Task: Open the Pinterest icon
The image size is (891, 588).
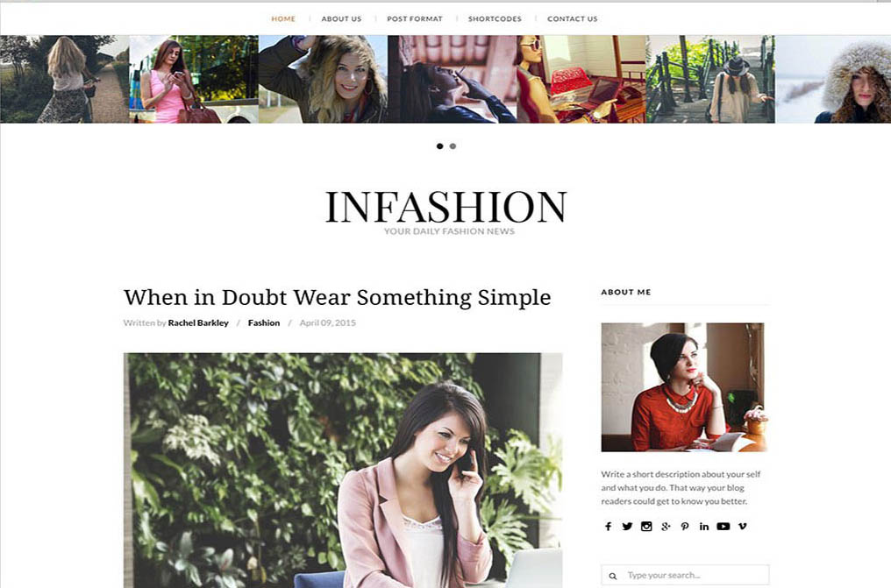Action: 685,526
